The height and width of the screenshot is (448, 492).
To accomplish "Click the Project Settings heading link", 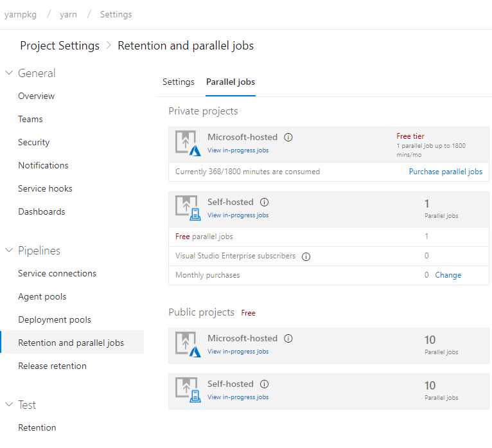I will [60, 46].
